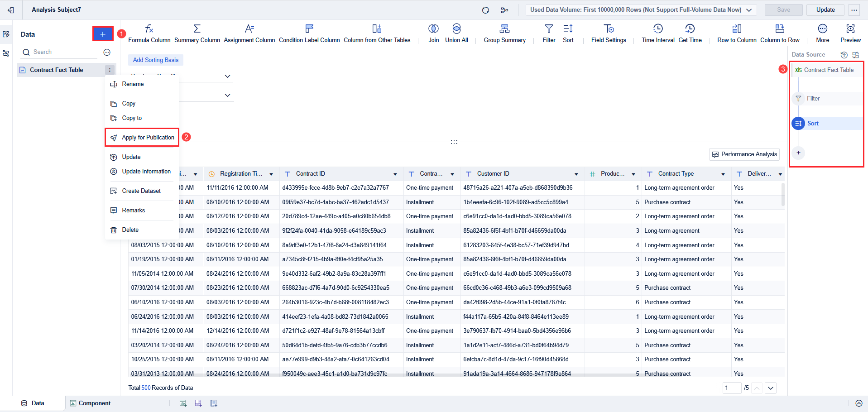The width and height of the screenshot is (868, 412).
Task: Click the Performance Analysis button
Action: pos(744,154)
